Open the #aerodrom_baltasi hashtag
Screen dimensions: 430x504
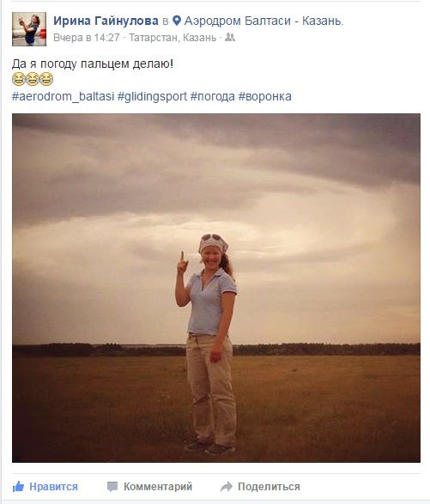[x=63, y=96]
